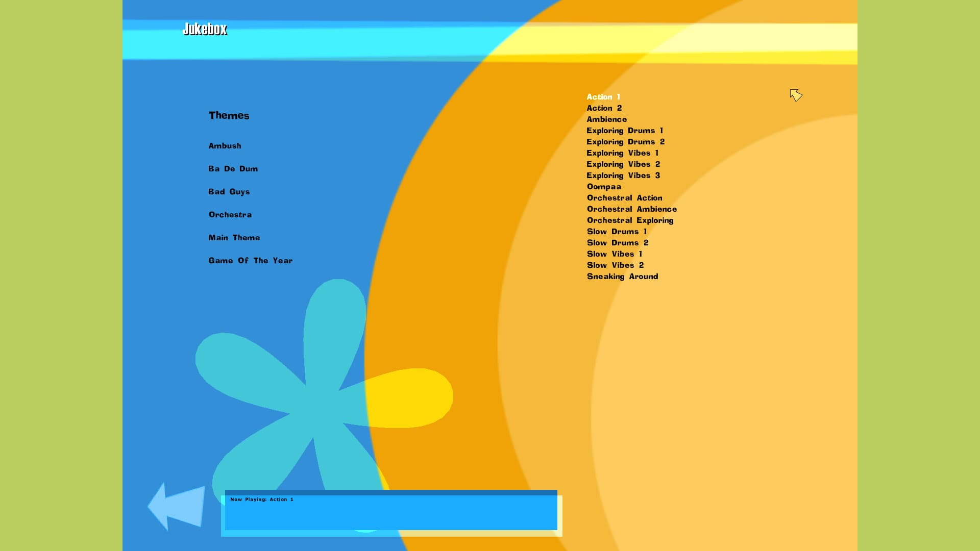Click the back arrow icon

click(176, 507)
